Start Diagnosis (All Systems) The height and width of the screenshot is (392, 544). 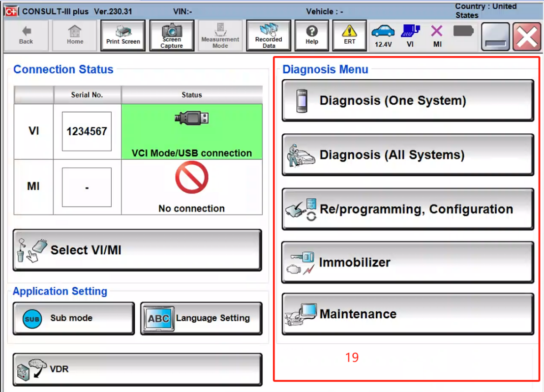pos(407,155)
